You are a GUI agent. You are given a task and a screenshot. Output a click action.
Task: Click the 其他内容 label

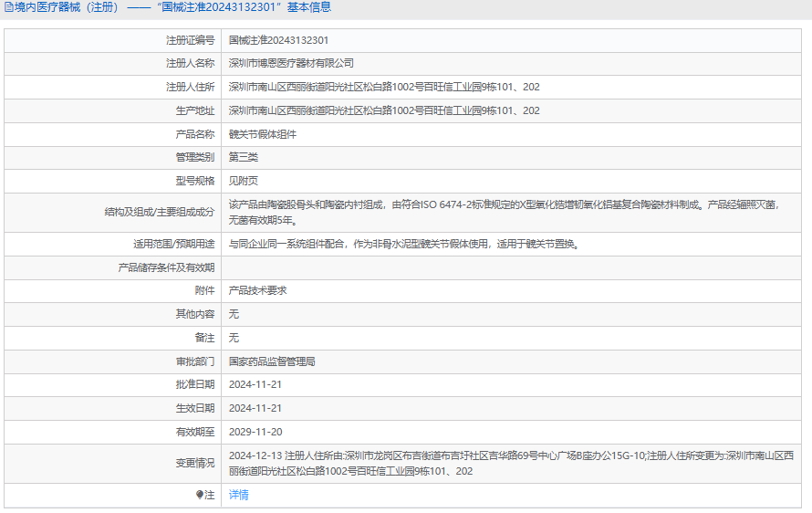pyautogui.click(x=195, y=315)
